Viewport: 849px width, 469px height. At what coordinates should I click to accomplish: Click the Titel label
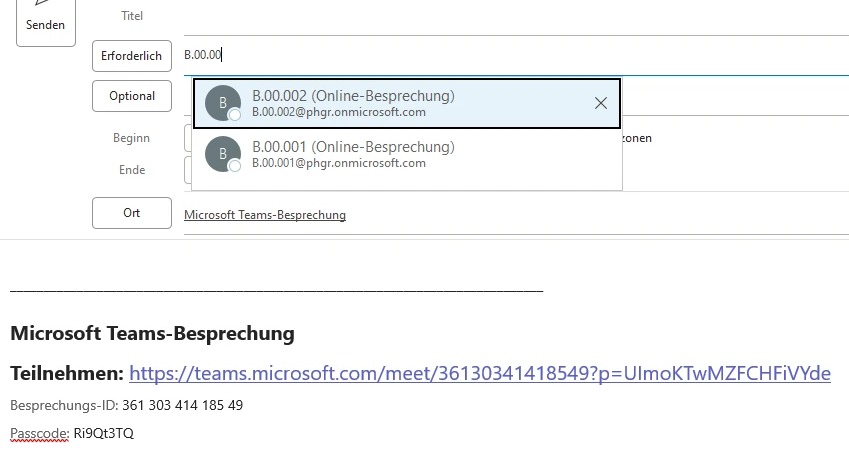[x=132, y=16]
